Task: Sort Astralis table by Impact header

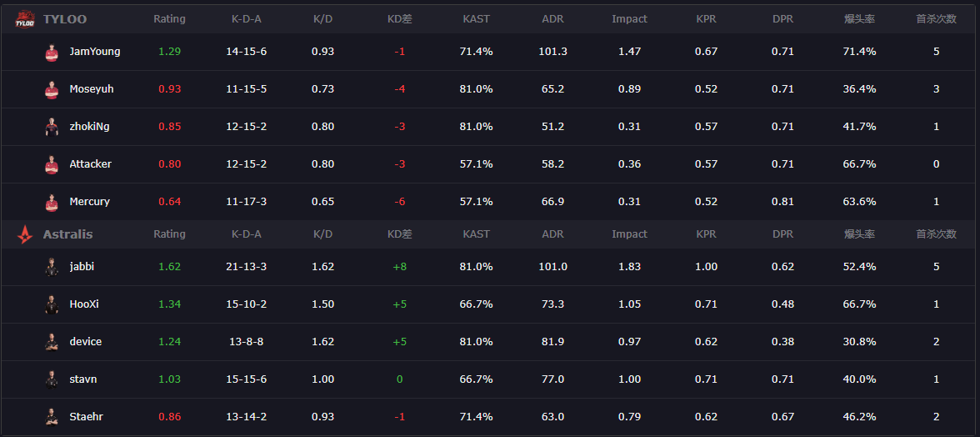Action: tap(629, 234)
